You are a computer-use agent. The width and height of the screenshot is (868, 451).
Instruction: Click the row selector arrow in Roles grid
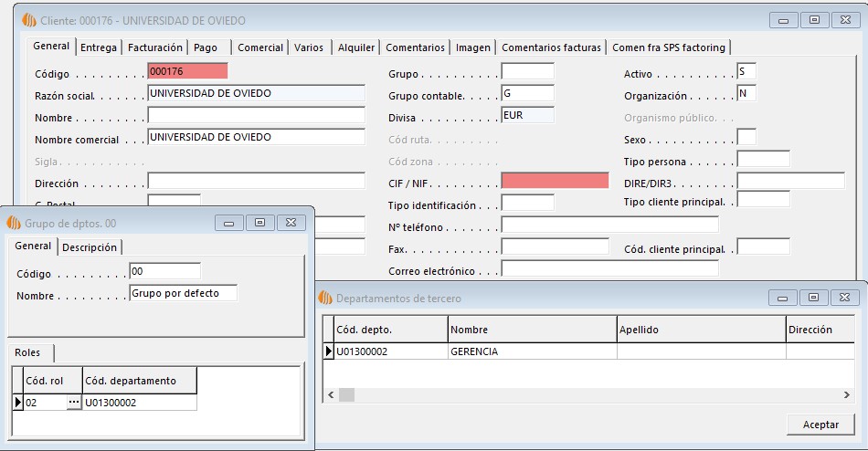[17, 403]
